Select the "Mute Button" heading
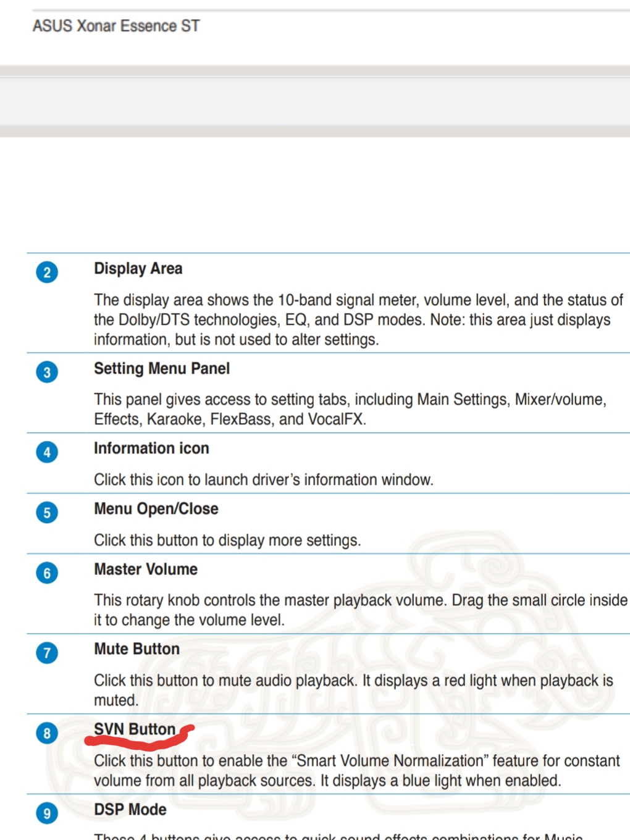 [136, 649]
